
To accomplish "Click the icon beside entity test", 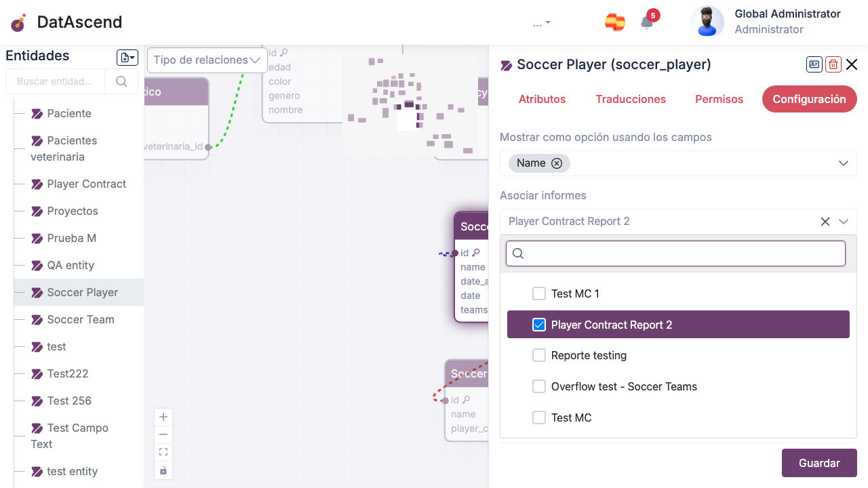I will pos(37,346).
